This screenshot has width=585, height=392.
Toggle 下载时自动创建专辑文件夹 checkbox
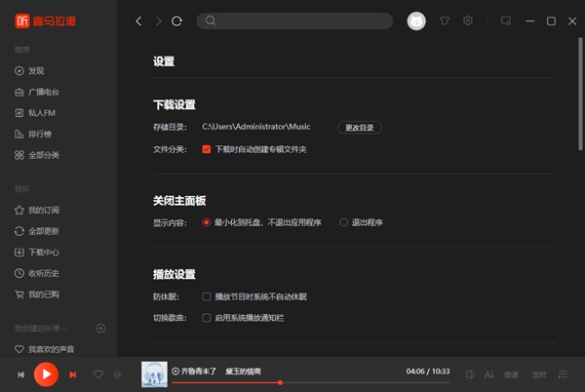[207, 149]
